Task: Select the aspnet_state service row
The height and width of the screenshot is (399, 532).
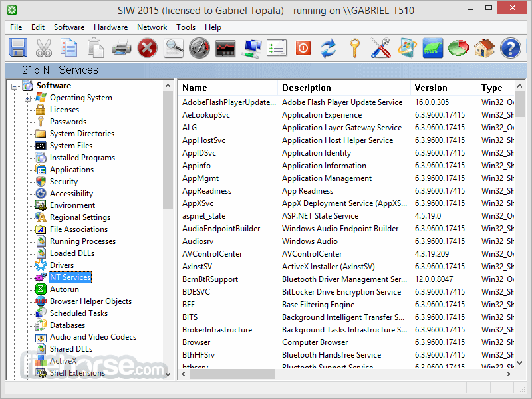Action: click(346, 216)
